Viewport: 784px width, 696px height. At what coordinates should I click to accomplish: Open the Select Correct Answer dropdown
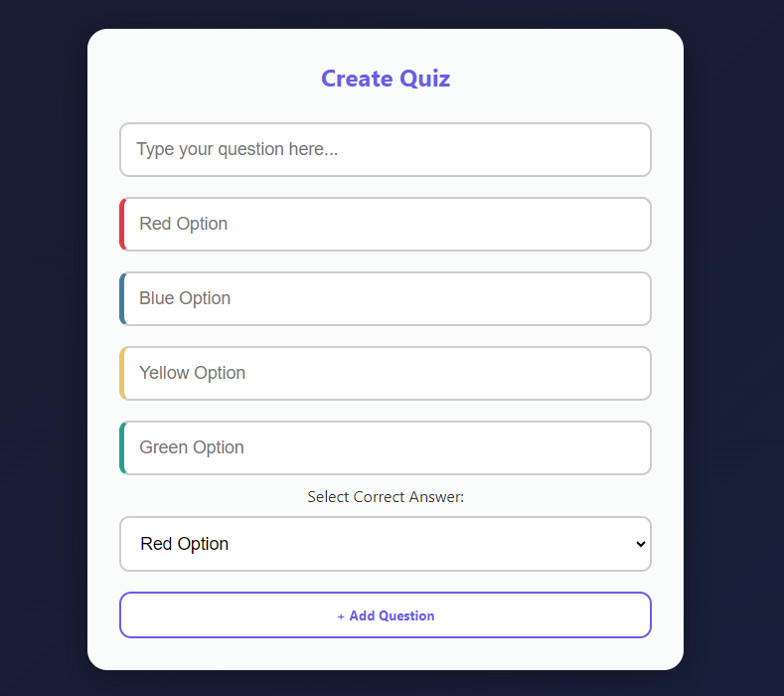(385, 544)
